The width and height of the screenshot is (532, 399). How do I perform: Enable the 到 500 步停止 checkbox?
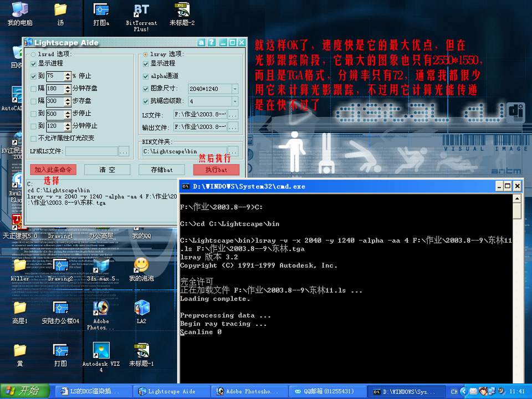33,114
